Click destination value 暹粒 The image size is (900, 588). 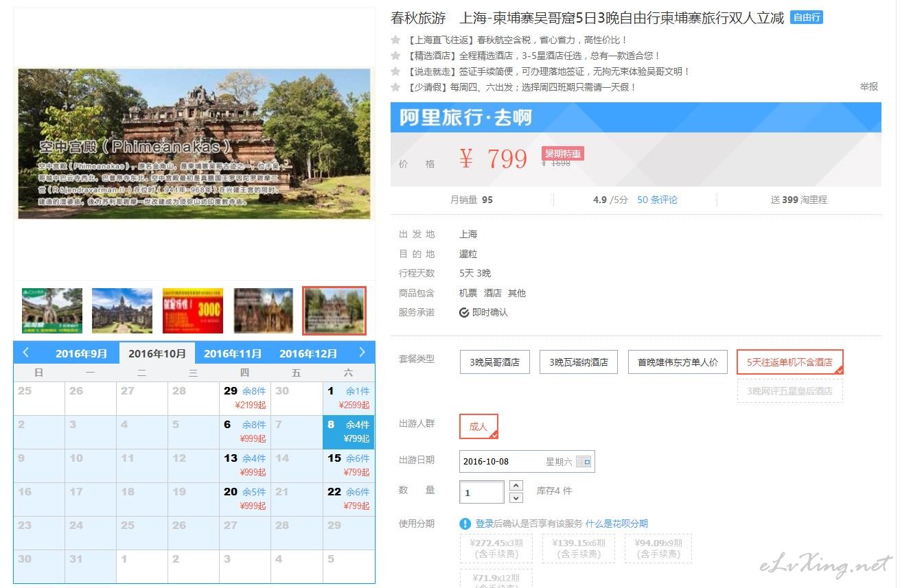tap(468, 254)
